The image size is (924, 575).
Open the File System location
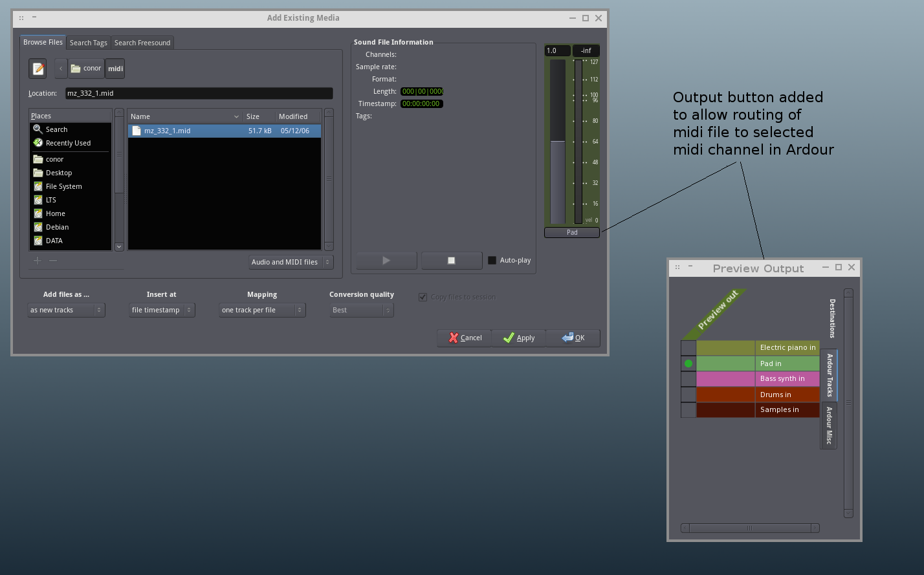(63, 186)
